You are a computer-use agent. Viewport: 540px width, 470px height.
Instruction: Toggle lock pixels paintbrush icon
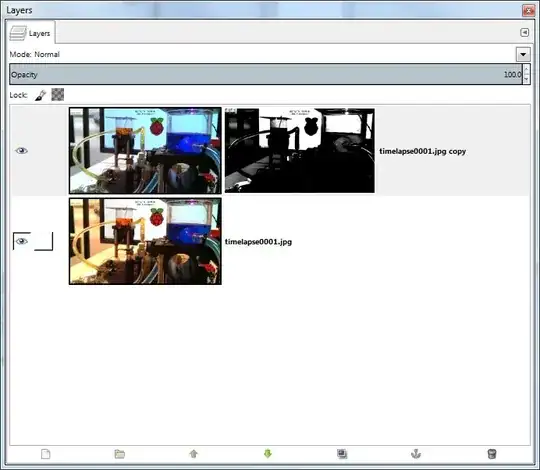tap(40, 95)
